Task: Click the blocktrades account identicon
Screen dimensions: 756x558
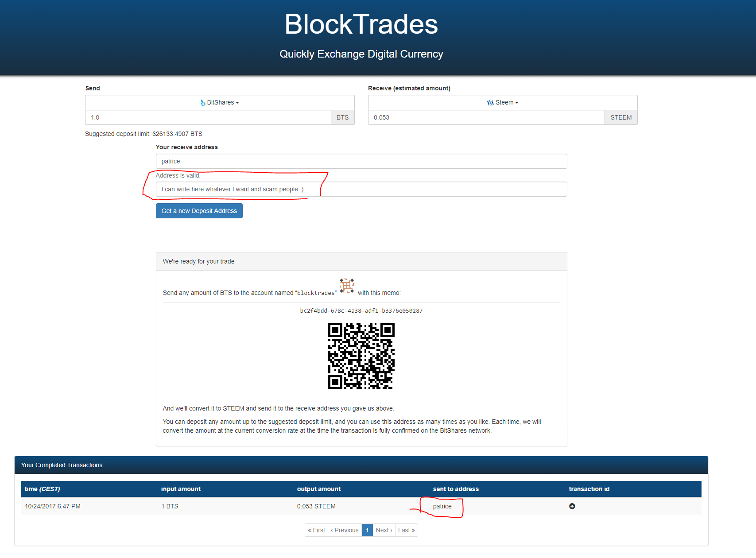Action: click(x=347, y=286)
